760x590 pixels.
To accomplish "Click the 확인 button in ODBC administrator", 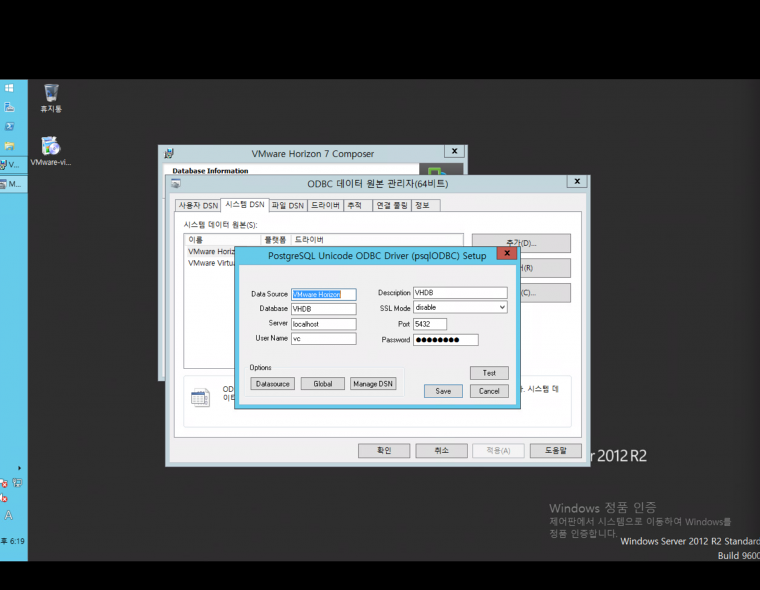I will [x=384, y=450].
